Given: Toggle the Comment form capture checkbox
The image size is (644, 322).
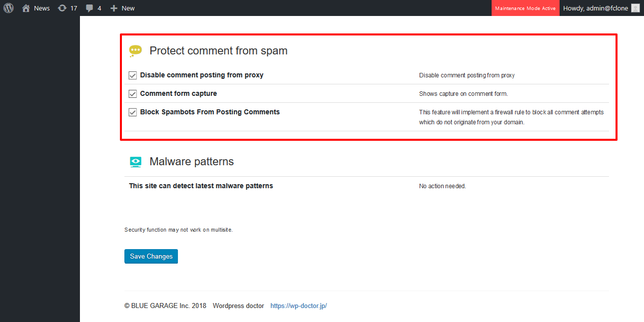Looking at the screenshot, I should [x=133, y=94].
